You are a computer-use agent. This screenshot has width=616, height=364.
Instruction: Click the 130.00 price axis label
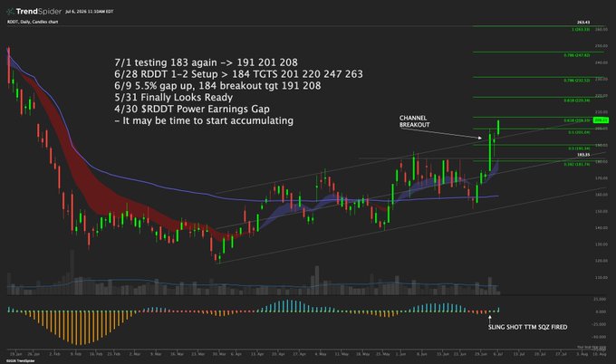click(602, 244)
